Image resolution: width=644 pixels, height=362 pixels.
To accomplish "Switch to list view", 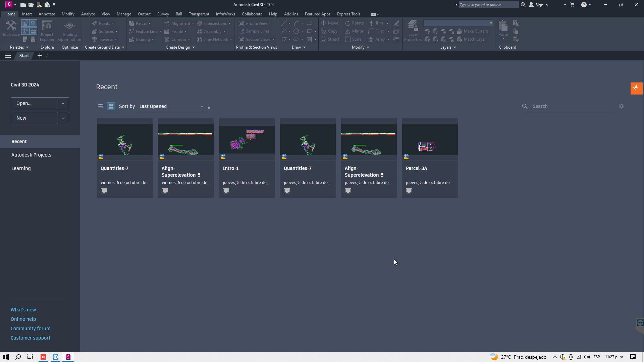I will (x=100, y=107).
